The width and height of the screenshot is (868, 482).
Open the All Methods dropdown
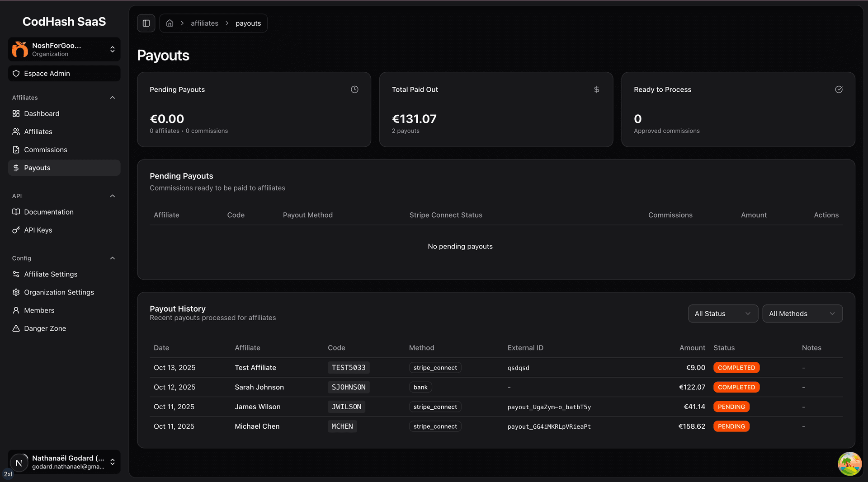802,314
